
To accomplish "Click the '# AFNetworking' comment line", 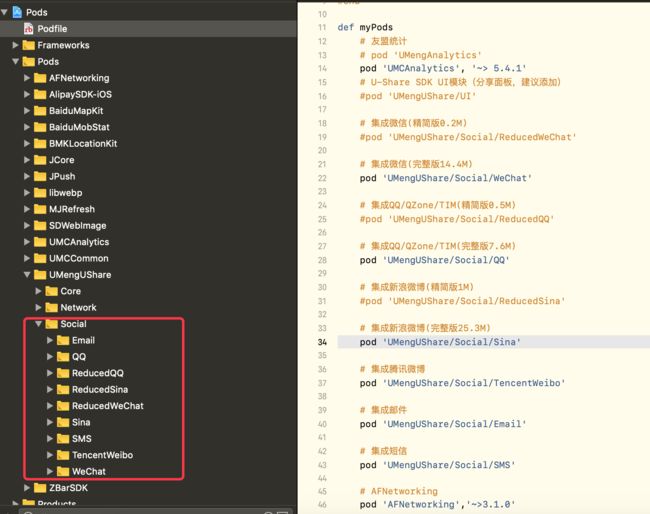I will [398, 491].
